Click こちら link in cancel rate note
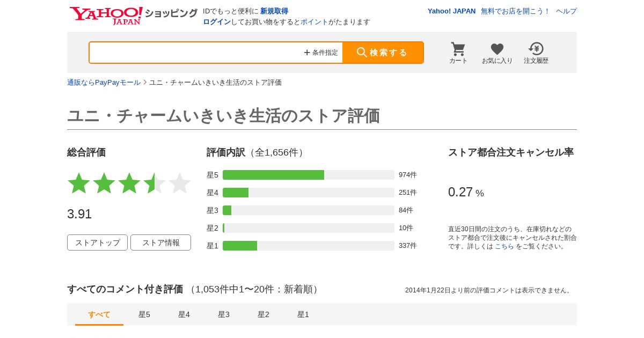Image resolution: width=644 pixels, height=338 pixels. coord(504,246)
